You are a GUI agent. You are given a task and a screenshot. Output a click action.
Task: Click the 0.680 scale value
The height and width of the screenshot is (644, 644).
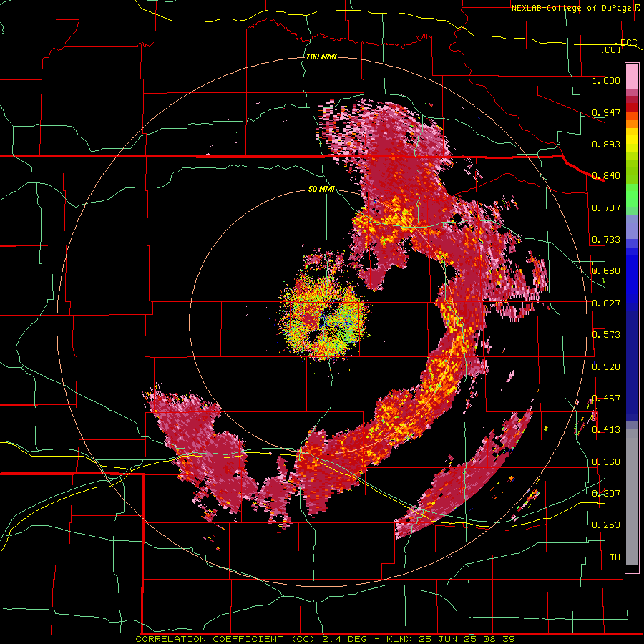(606, 271)
